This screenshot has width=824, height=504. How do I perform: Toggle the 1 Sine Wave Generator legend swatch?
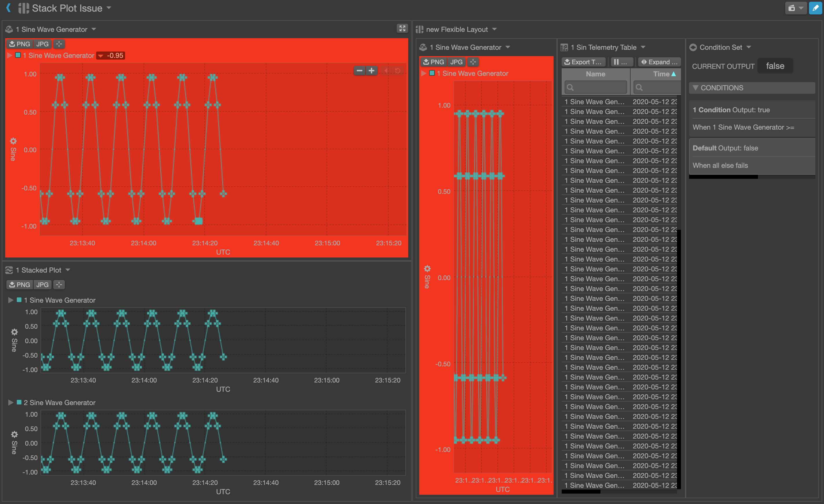point(18,55)
